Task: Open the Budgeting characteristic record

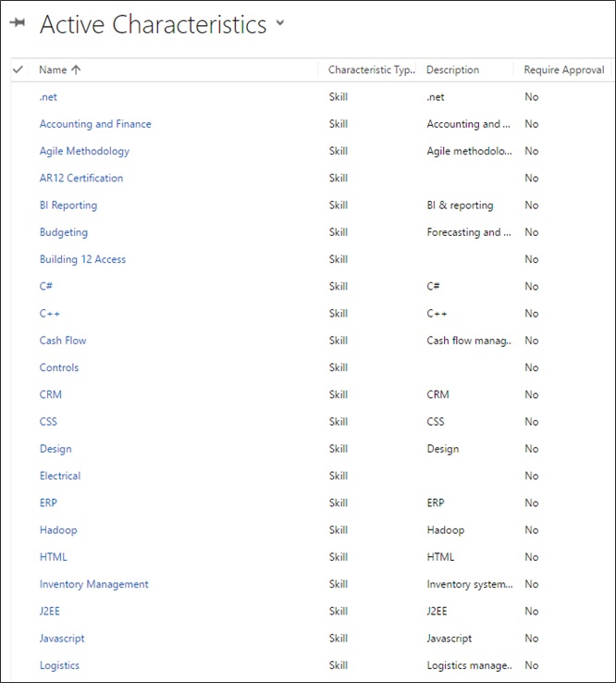Action: 64,232
